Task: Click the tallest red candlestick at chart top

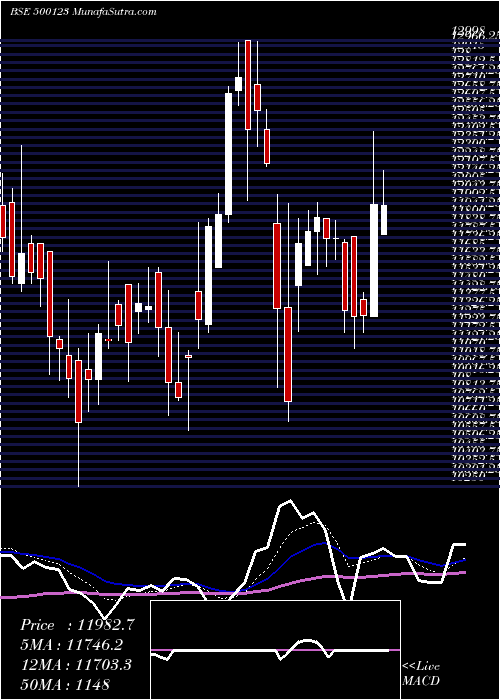Action: (x=248, y=85)
